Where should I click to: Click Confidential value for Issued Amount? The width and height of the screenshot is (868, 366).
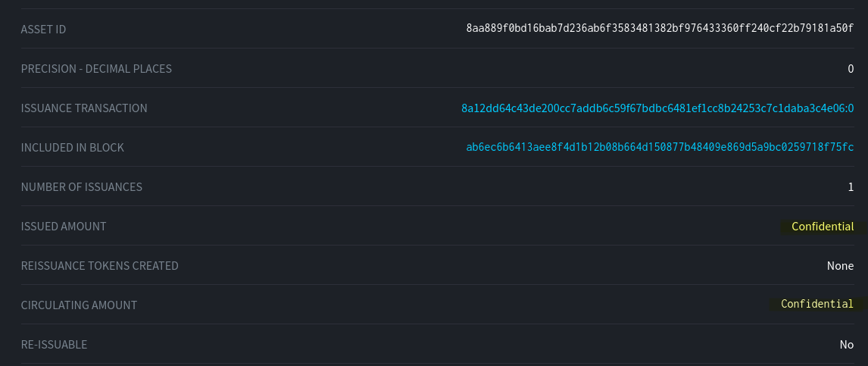[x=822, y=227]
